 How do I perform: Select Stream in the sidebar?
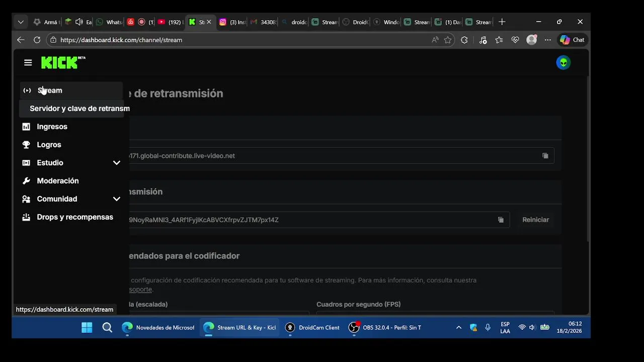tap(71, 90)
